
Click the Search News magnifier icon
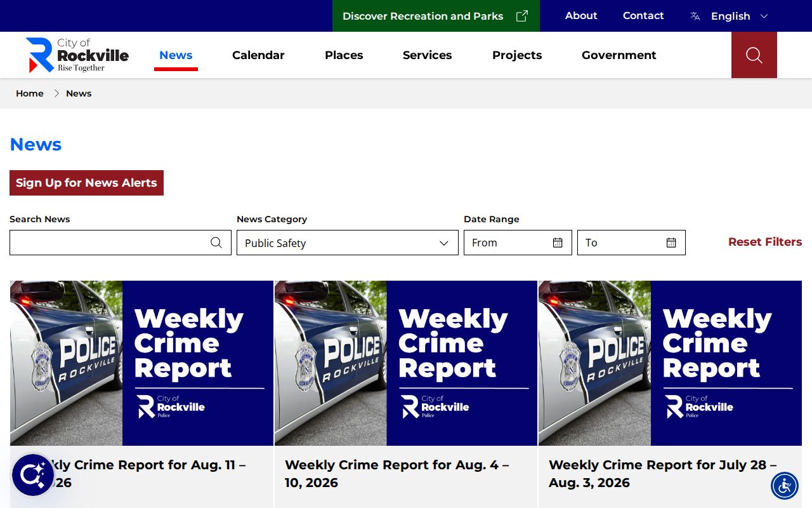click(x=216, y=243)
